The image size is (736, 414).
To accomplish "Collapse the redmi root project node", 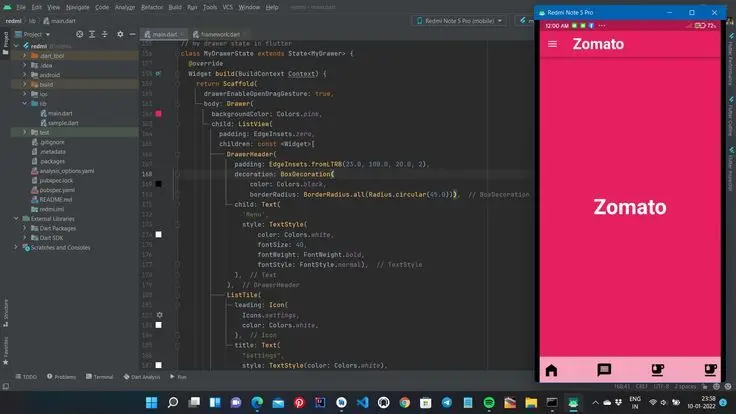I will click(x=16, y=46).
